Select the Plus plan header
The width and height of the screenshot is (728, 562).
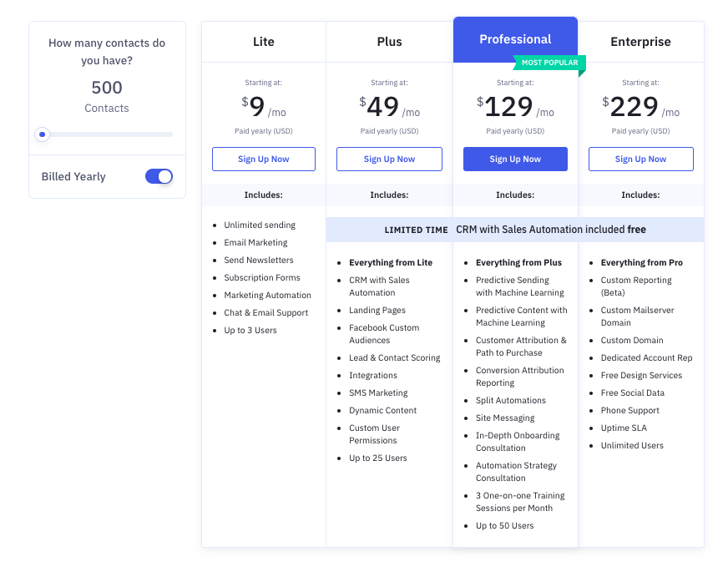389,42
